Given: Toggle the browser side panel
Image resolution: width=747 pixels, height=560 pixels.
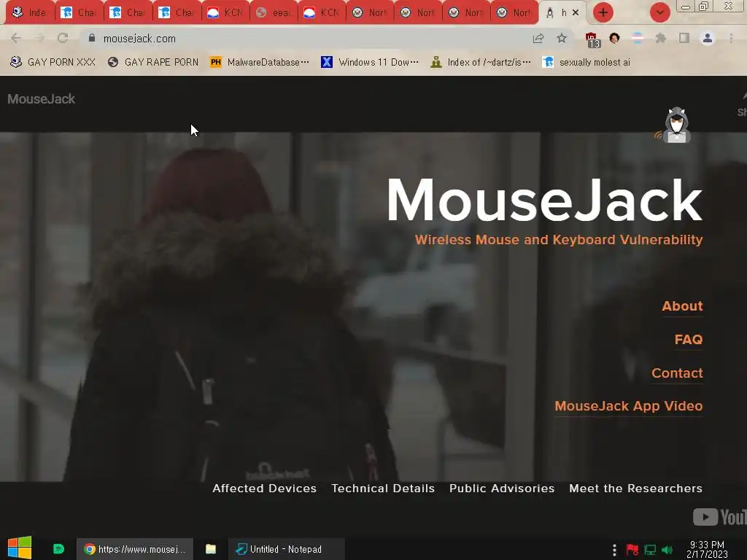Looking at the screenshot, I should (x=684, y=38).
